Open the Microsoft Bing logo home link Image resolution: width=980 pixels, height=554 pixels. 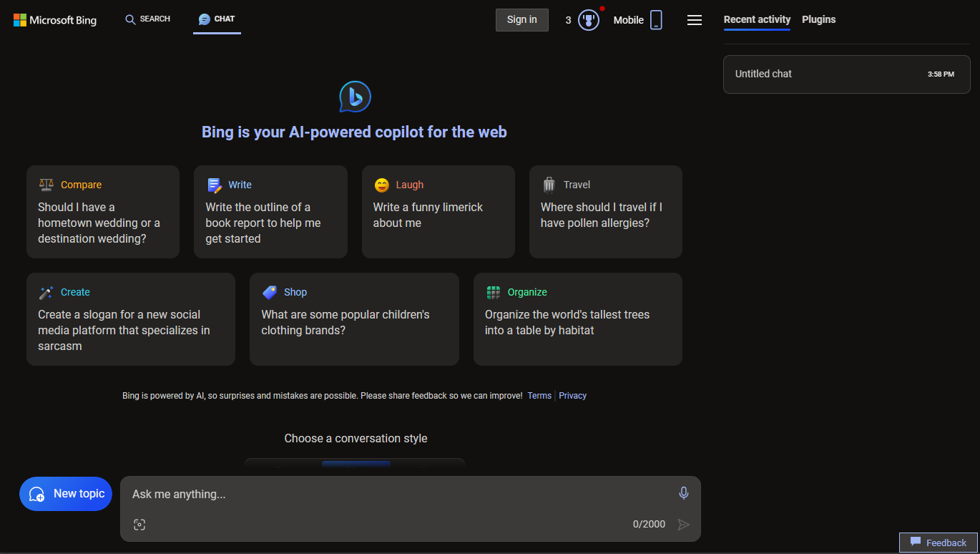[55, 20]
